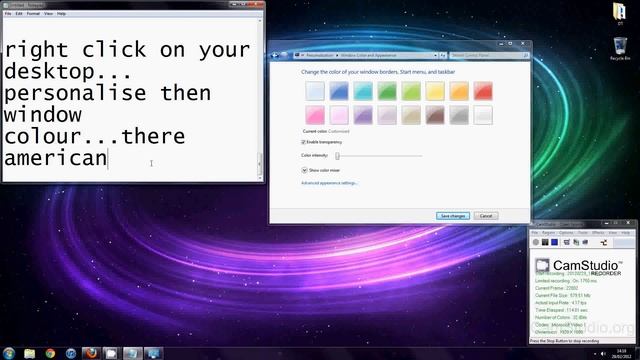Open Notepad's Edit menu
The height and width of the screenshot is (360, 640).
(x=19, y=13)
